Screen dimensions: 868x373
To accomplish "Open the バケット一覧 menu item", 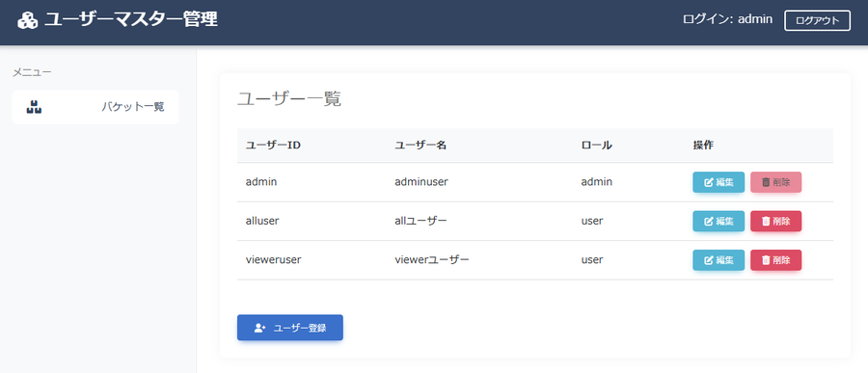I will (95, 107).
